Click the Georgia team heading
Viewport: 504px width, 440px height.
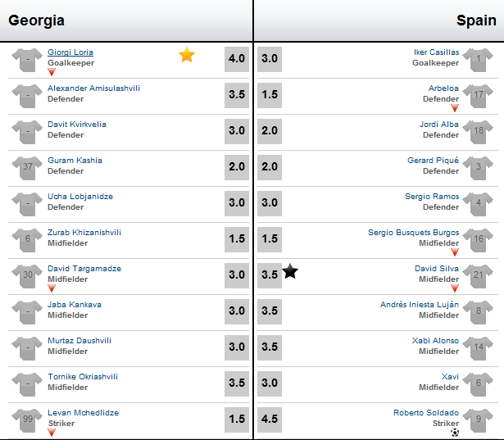coord(37,20)
